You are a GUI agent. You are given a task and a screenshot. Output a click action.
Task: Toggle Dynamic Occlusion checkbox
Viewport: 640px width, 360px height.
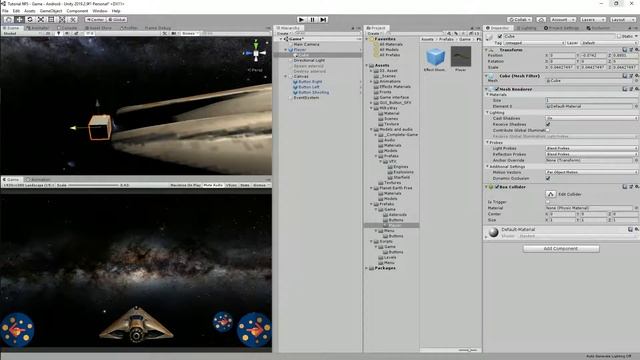click(548, 178)
